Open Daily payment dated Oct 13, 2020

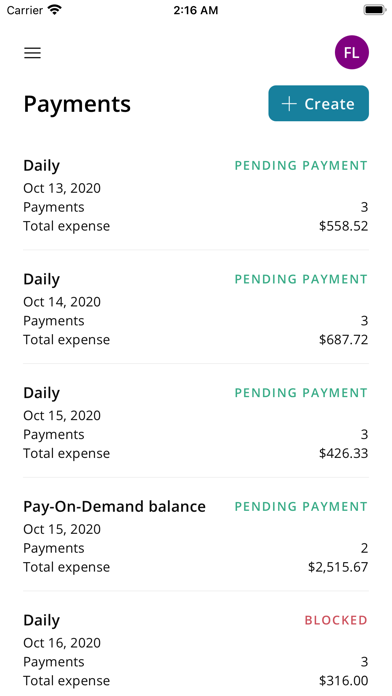coord(196,196)
